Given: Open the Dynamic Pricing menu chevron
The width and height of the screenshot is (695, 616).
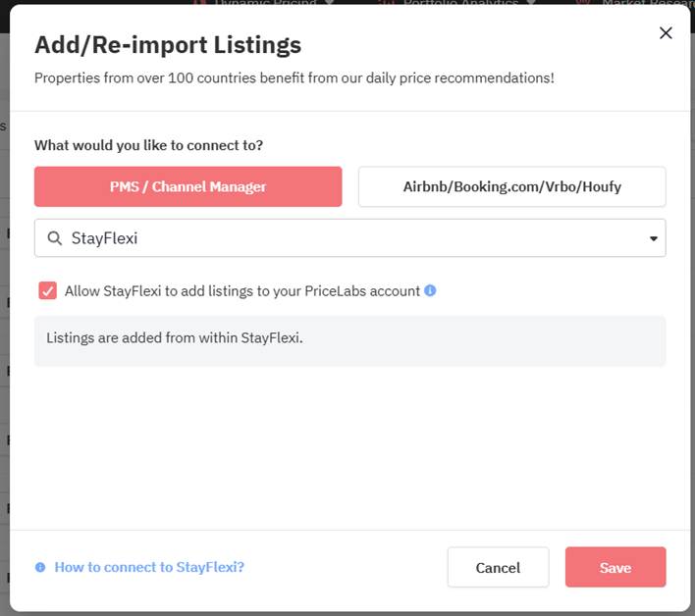Looking at the screenshot, I should tap(329, 2).
